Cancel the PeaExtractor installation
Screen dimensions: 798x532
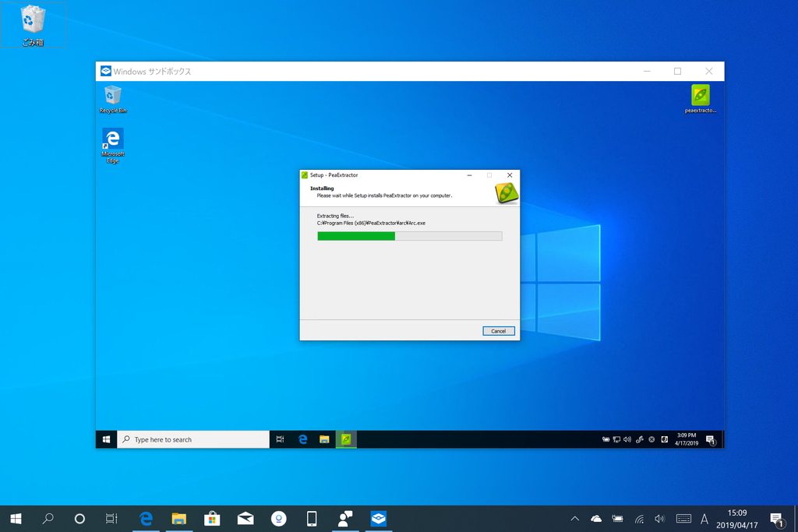point(499,330)
